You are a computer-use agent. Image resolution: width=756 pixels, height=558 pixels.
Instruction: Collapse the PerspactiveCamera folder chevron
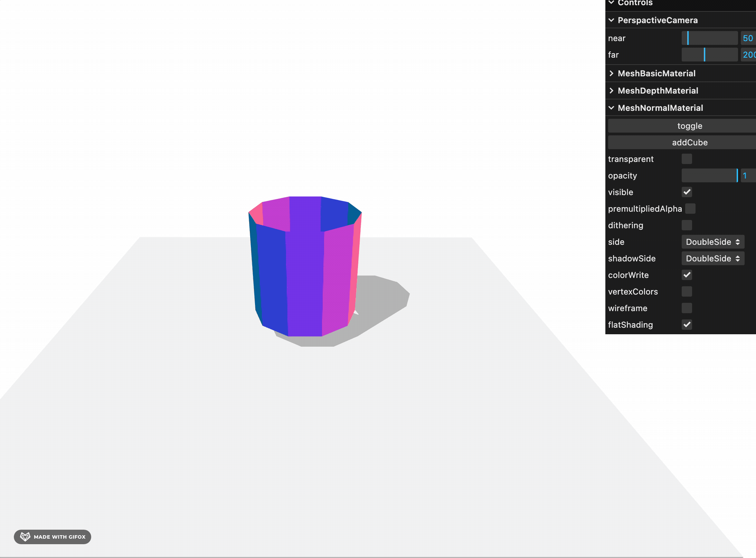point(611,20)
